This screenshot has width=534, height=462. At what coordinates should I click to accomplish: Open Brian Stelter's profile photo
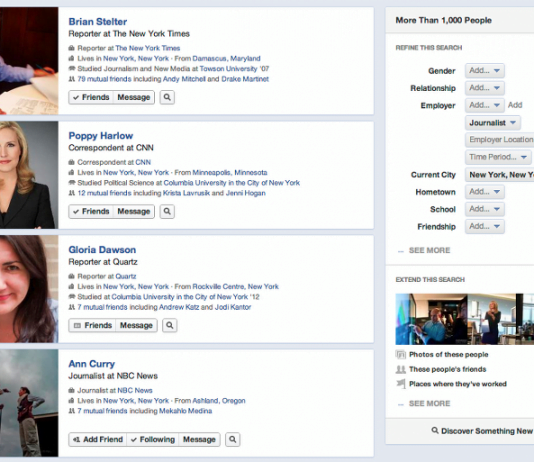(29, 61)
